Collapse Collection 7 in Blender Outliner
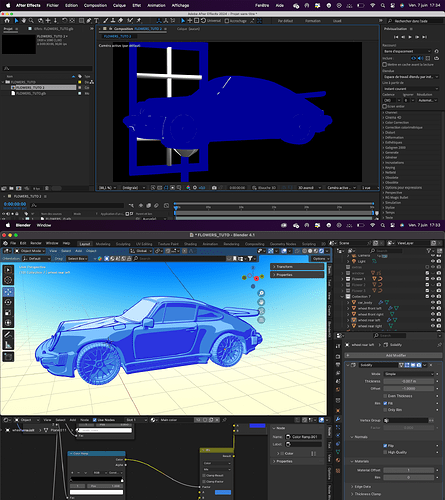445x500 pixels. click(342, 296)
